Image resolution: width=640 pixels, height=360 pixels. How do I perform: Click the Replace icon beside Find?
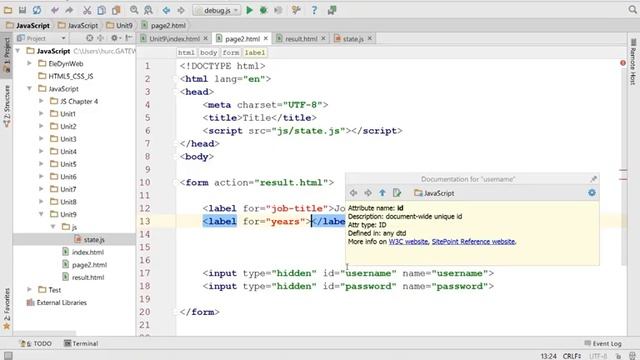click(148, 10)
